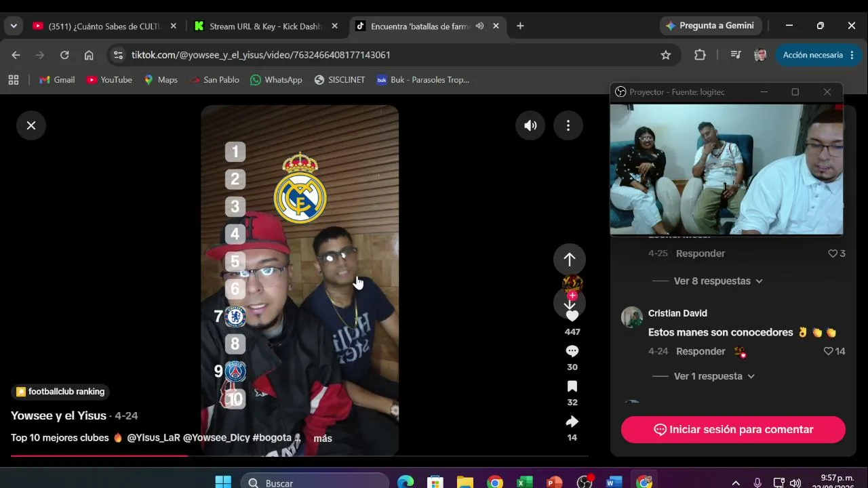Select the TikTok 'Encuentra batallas' tab
Image resolution: width=868 pixels, height=488 pixels.
420,26
